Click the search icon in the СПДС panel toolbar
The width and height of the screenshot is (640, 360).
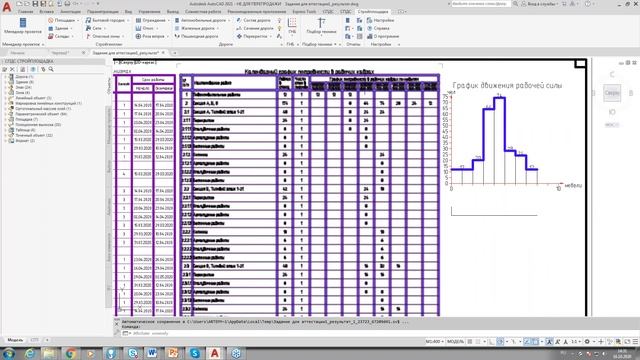coord(51,69)
